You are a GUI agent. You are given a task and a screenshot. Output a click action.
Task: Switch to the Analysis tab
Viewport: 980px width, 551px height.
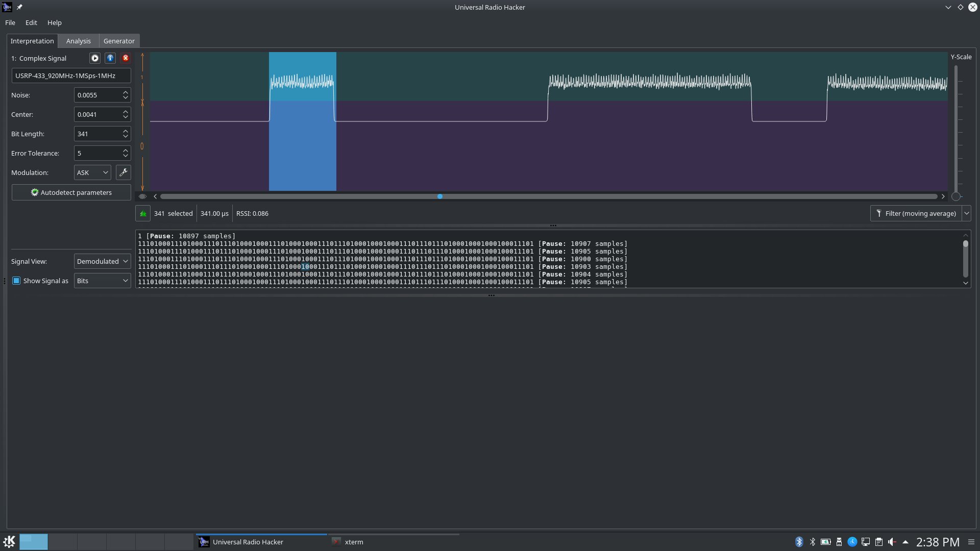tap(78, 41)
